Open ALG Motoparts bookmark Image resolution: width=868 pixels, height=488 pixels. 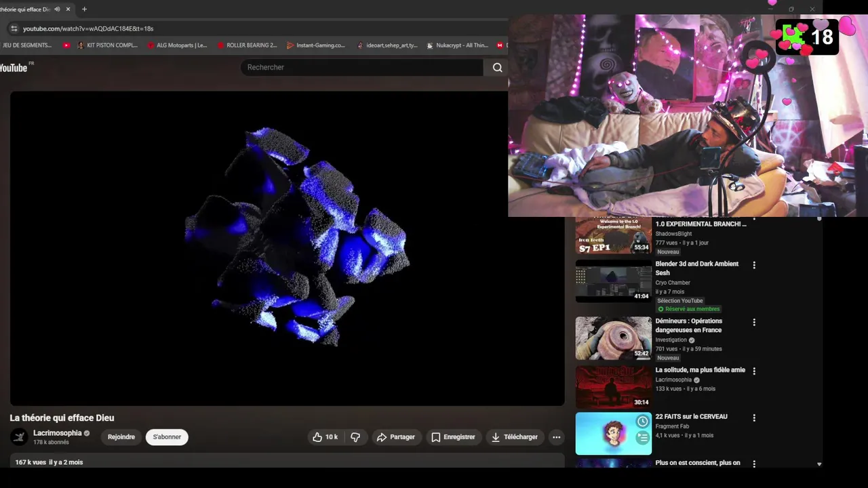click(x=177, y=45)
